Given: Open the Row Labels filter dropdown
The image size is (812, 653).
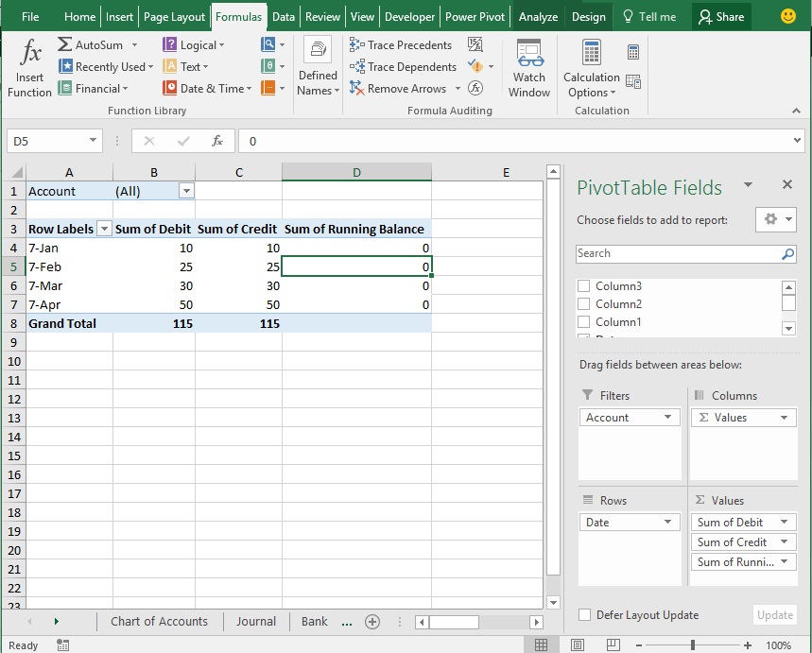Looking at the screenshot, I should pyautogui.click(x=104, y=229).
